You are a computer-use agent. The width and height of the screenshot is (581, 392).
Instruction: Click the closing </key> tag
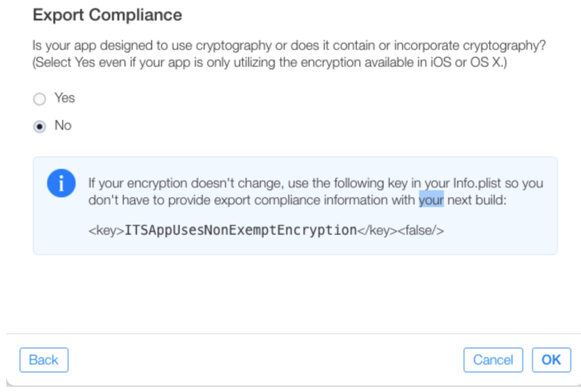pos(377,230)
